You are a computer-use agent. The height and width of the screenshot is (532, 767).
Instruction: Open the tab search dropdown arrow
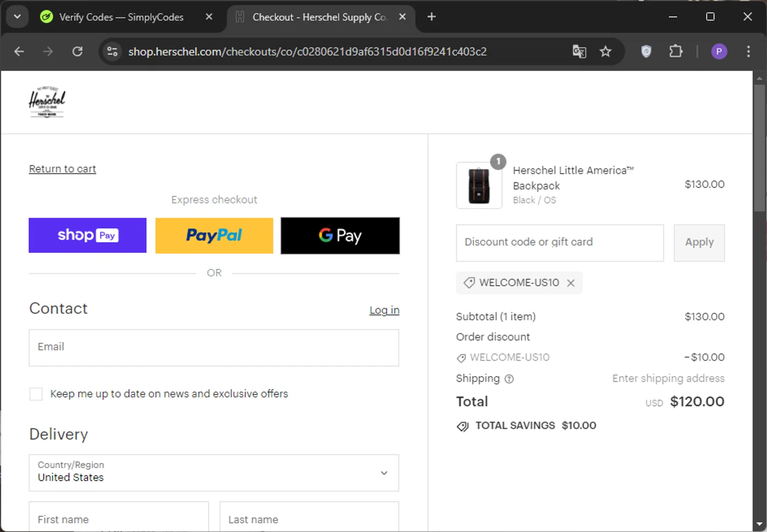point(17,17)
